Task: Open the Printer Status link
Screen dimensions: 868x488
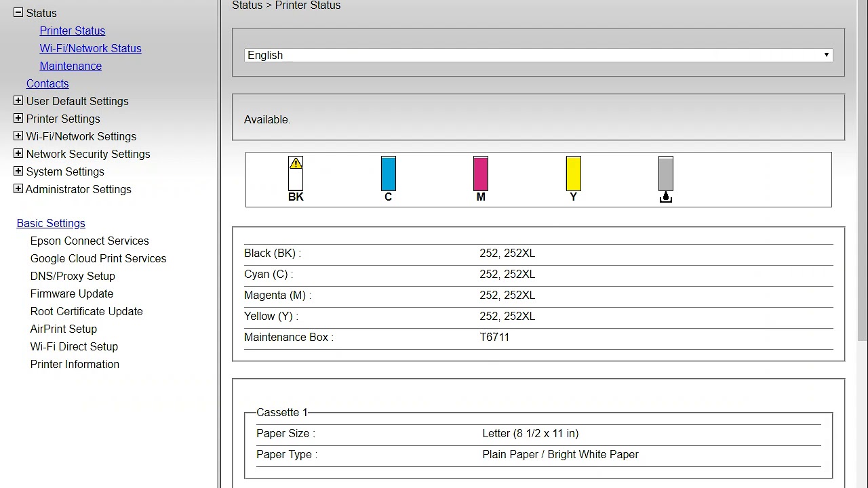Action: [x=73, y=30]
